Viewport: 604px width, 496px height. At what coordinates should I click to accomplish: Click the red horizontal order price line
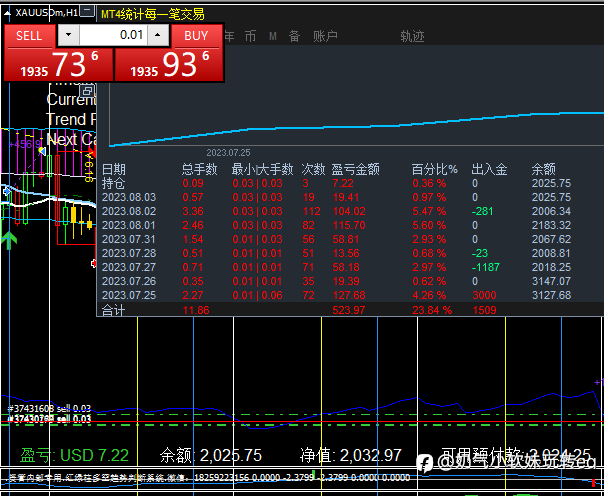pos(302,422)
